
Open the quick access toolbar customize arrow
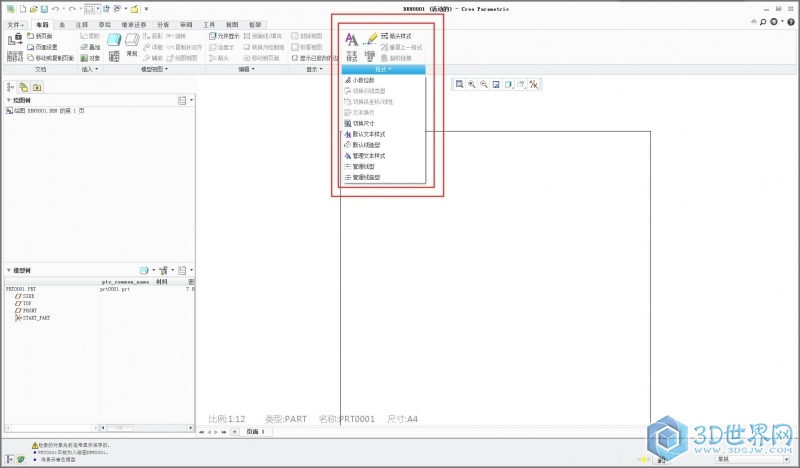(146, 9)
